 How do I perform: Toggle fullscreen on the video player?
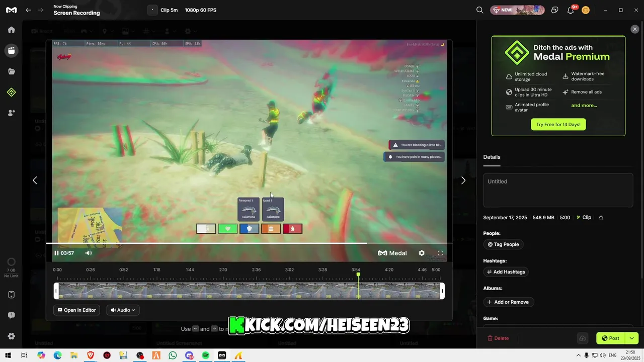(x=440, y=253)
